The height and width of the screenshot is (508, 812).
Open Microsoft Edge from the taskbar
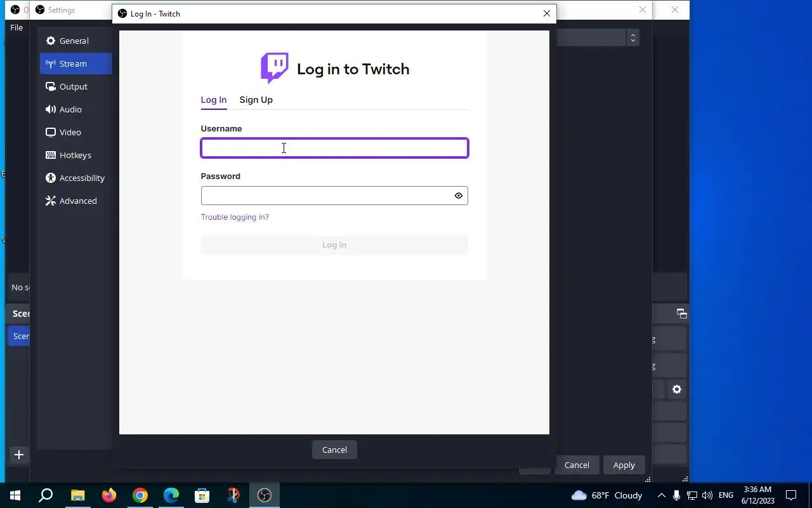pyautogui.click(x=171, y=495)
